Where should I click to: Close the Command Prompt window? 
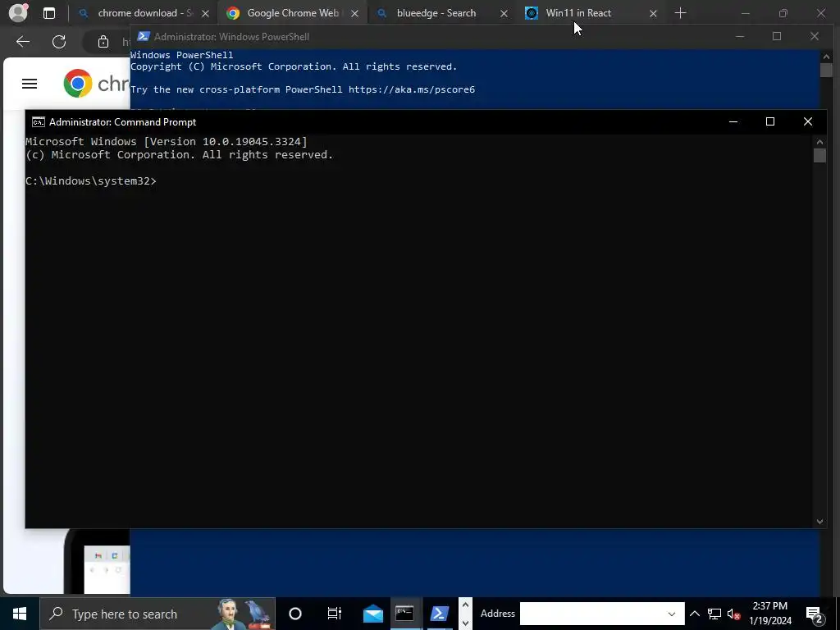click(808, 121)
